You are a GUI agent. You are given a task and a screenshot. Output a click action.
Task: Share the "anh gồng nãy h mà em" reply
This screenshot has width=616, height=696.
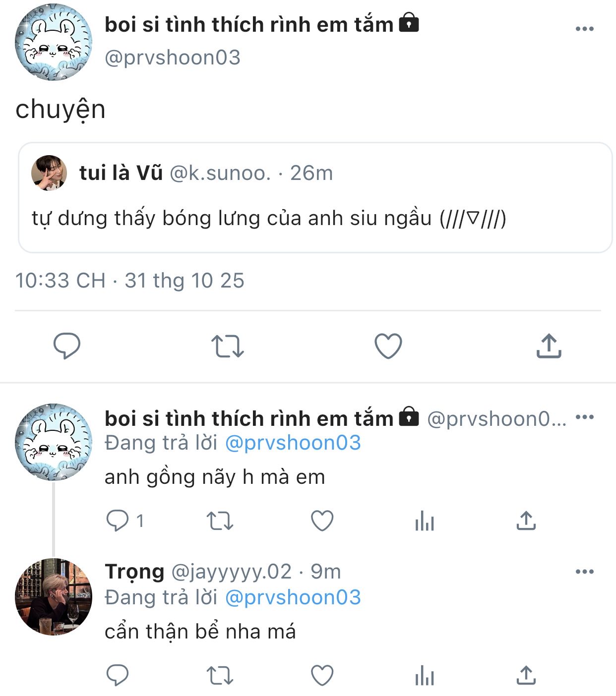point(526,521)
